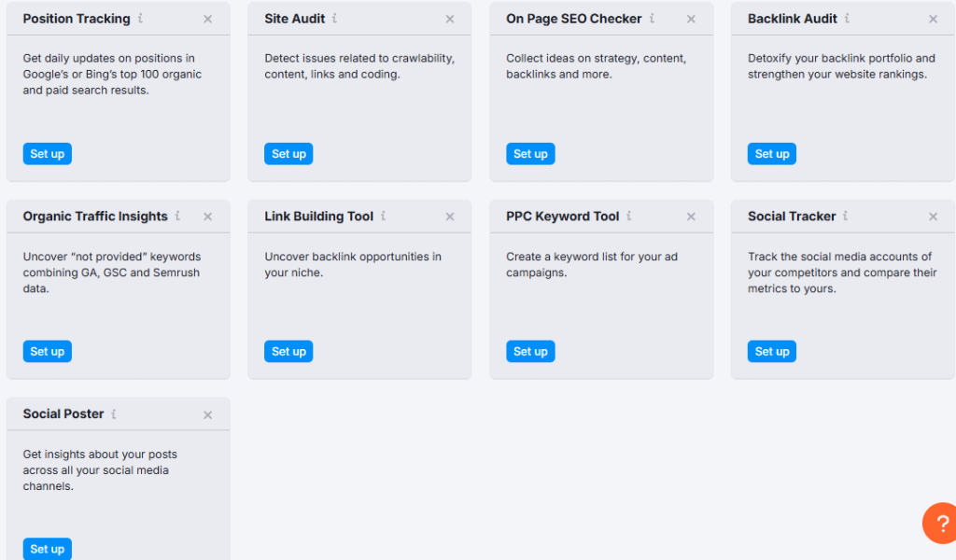Viewport: 956px width, 560px height.
Task: Set up the Link Building Tool
Action: (x=288, y=351)
